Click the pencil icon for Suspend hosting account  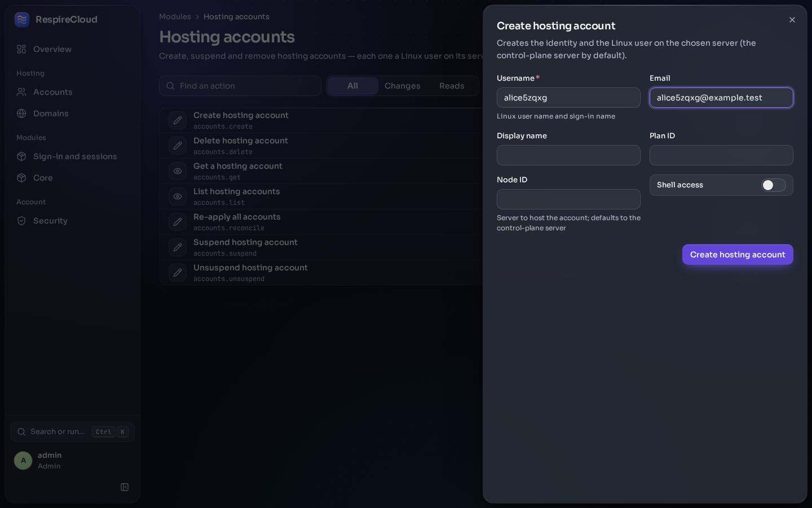click(178, 247)
